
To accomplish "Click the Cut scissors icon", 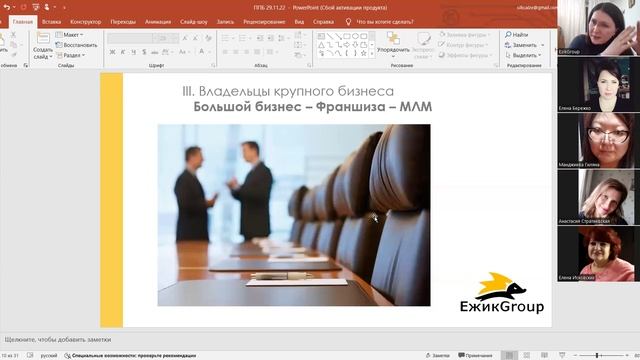I will (13, 35).
